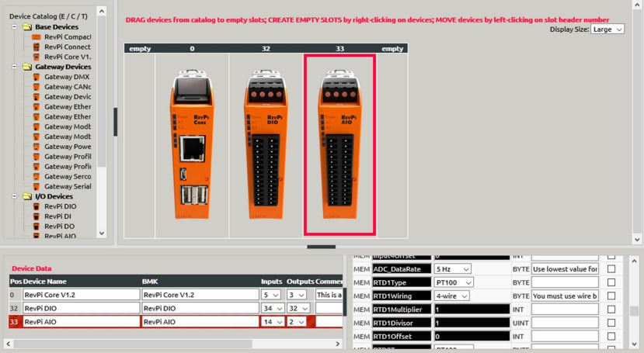The width and height of the screenshot is (644, 353).
Task: Edit the RTD1Offset value field
Action: click(x=472, y=337)
